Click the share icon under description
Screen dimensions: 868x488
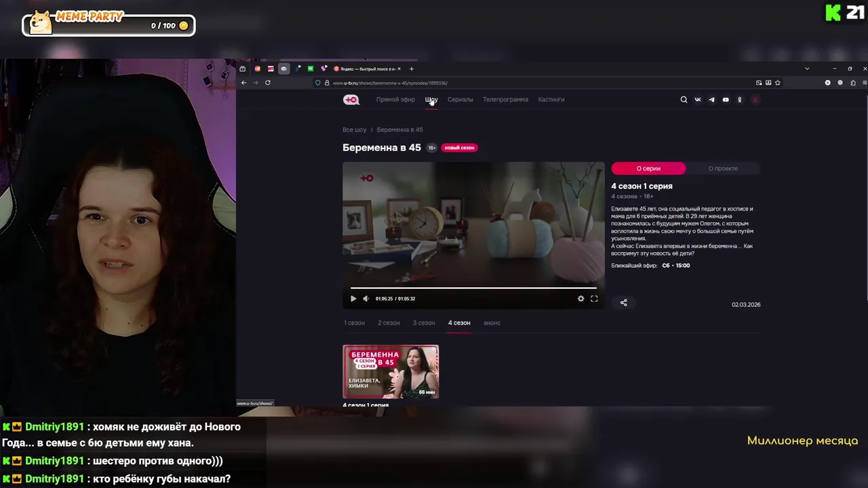pyautogui.click(x=624, y=303)
